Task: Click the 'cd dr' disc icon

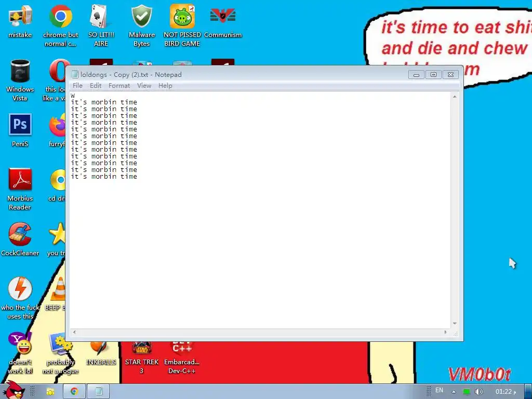Action: pyautogui.click(x=57, y=185)
